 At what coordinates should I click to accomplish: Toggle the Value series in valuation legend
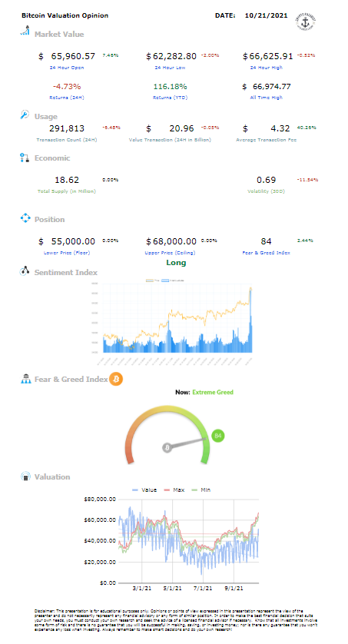144,490
